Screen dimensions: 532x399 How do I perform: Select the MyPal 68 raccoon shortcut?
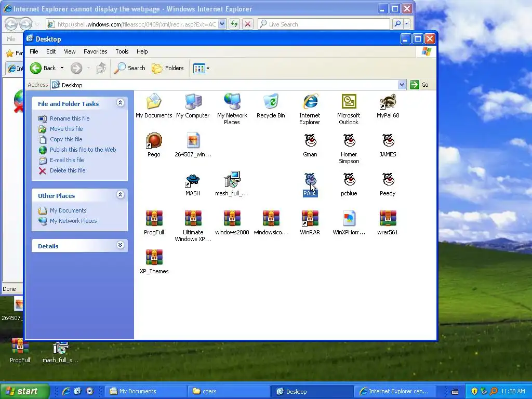[x=388, y=101]
